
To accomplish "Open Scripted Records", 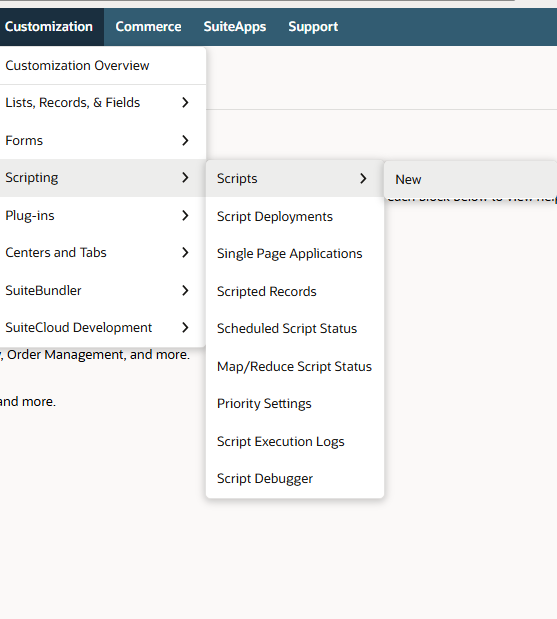I will click(295, 291).
